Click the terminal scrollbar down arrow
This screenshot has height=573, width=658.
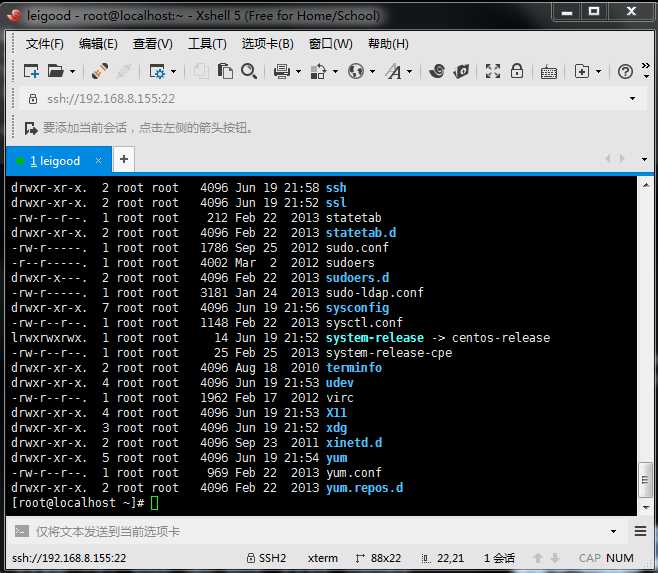click(x=646, y=507)
